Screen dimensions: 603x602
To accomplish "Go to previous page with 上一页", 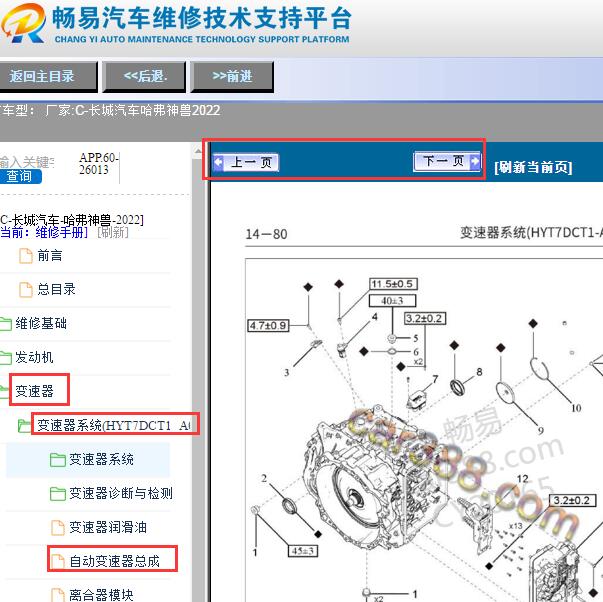I will pos(246,162).
